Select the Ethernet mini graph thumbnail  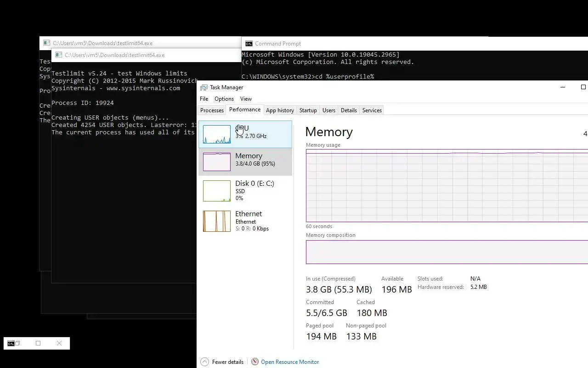pos(217,221)
